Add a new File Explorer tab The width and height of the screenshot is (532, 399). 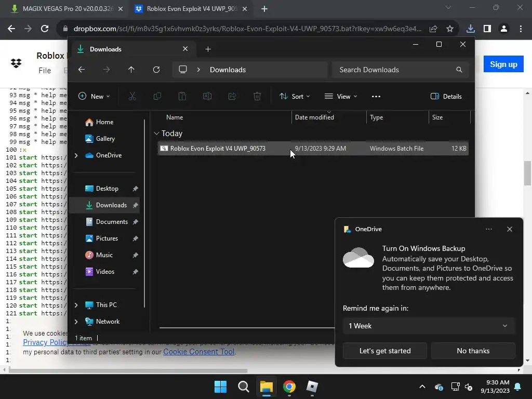[208, 49]
